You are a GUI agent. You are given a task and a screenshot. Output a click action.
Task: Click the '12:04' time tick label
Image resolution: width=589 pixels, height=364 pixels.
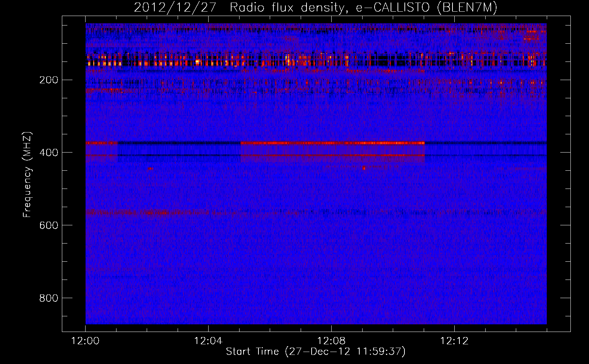tap(208, 341)
